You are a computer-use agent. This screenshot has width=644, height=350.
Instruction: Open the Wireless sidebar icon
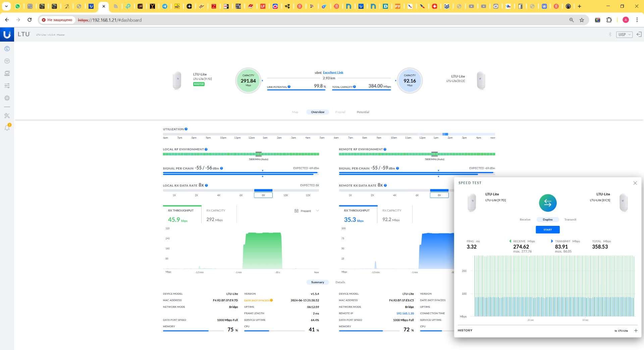pos(7,61)
